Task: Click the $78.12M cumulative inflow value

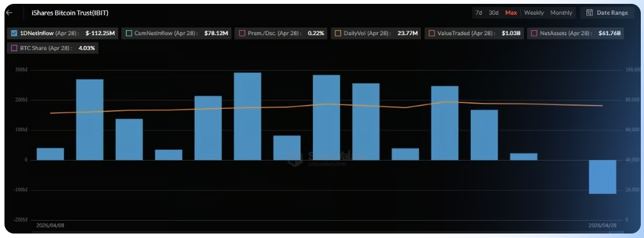Action: (216, 33)
